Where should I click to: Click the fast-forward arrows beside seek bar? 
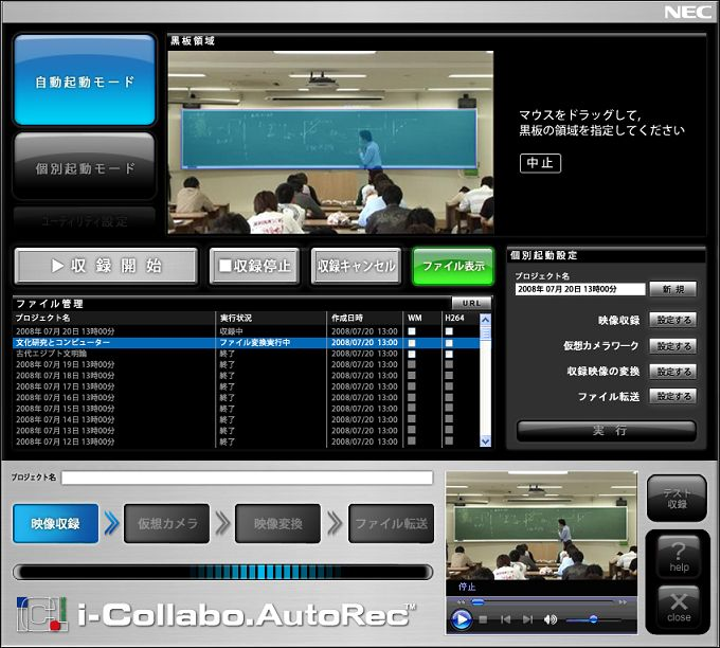623,602
